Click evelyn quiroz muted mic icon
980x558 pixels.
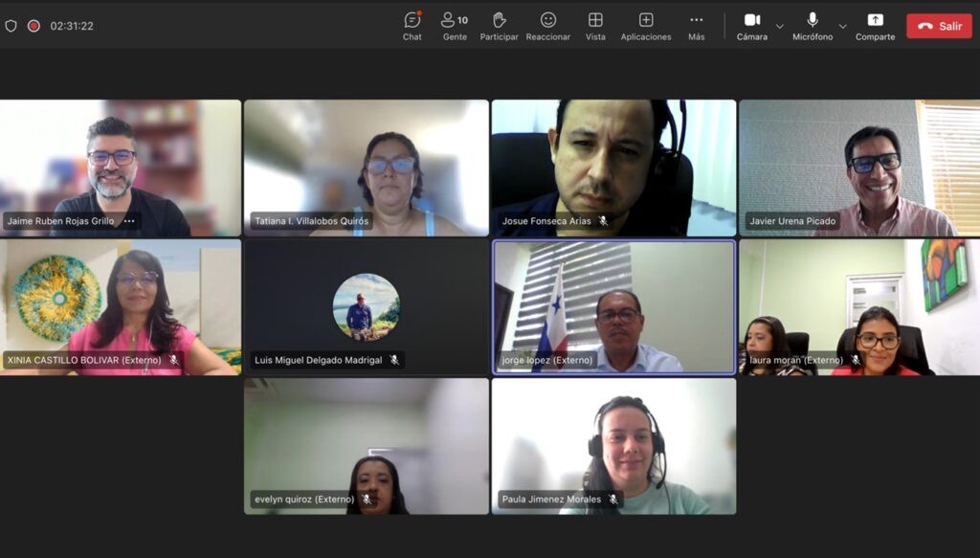(x=367, y=500)
